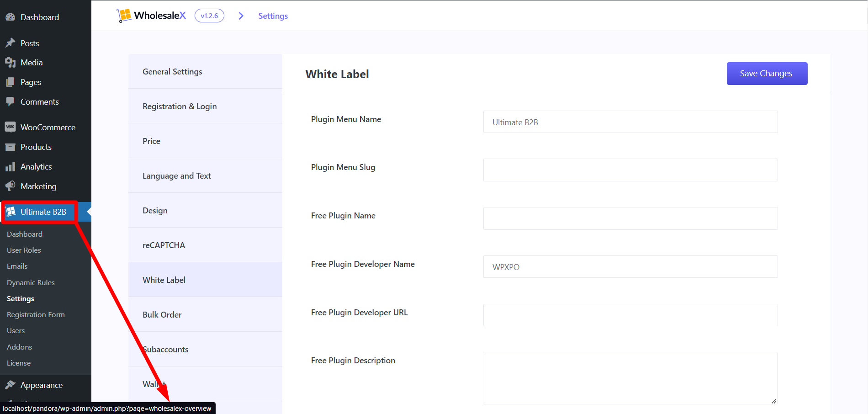Switch to Design tab
Image resolution: width=868 pixels, height=414 pixels.
[205, 210]
